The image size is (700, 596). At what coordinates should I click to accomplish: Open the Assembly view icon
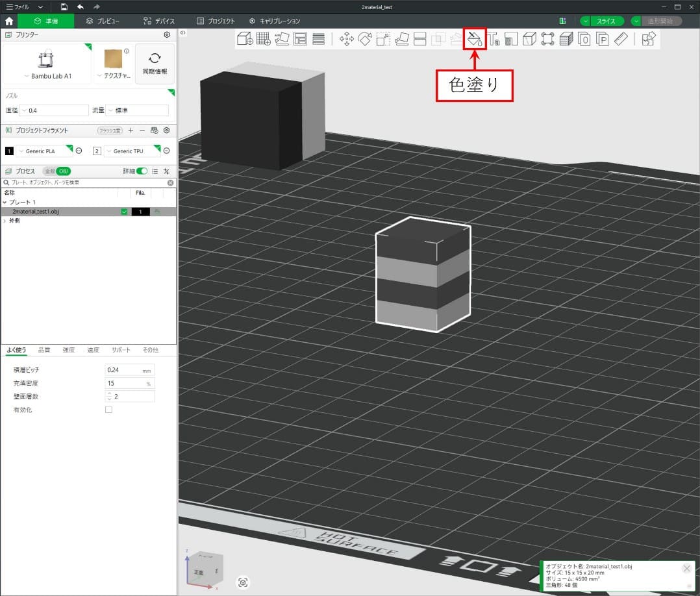(x=648, y=39)
